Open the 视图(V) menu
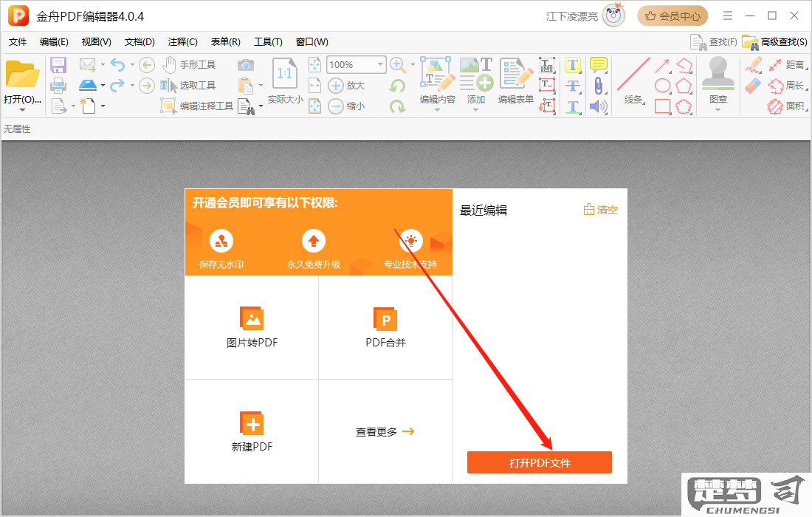The width and height of the screenshot is (812, 517). coord(96,42)
